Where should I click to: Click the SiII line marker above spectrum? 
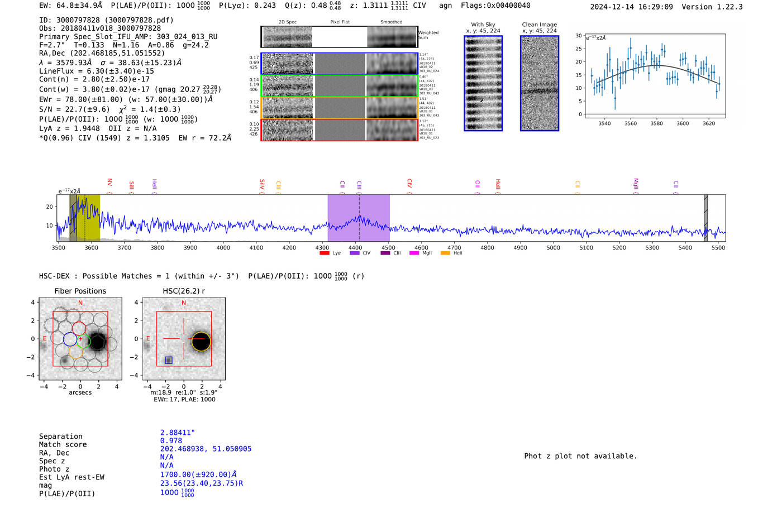[132, 186]
